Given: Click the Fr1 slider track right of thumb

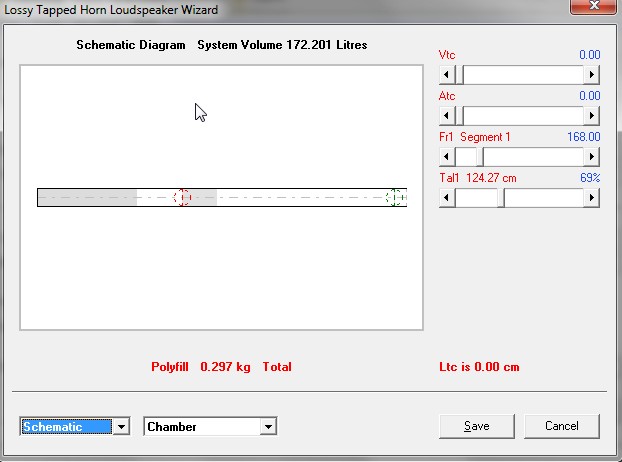Looking at the screenshot, I should coord(534,157).
